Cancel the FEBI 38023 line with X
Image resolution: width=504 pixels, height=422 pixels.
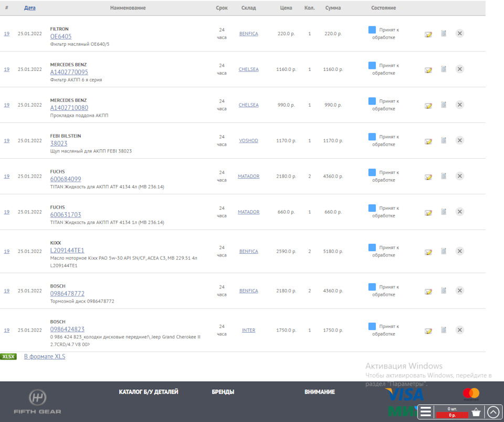pos(460,140)
